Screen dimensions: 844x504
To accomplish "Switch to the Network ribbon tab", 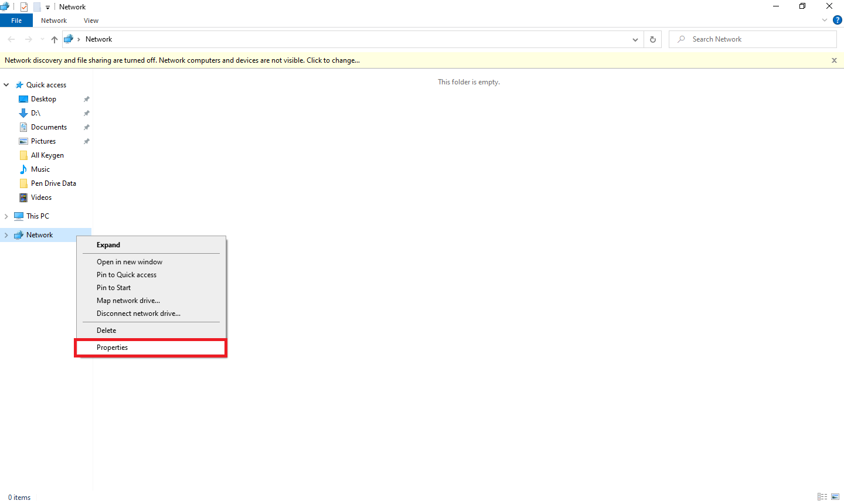I will tap(54, 21).
